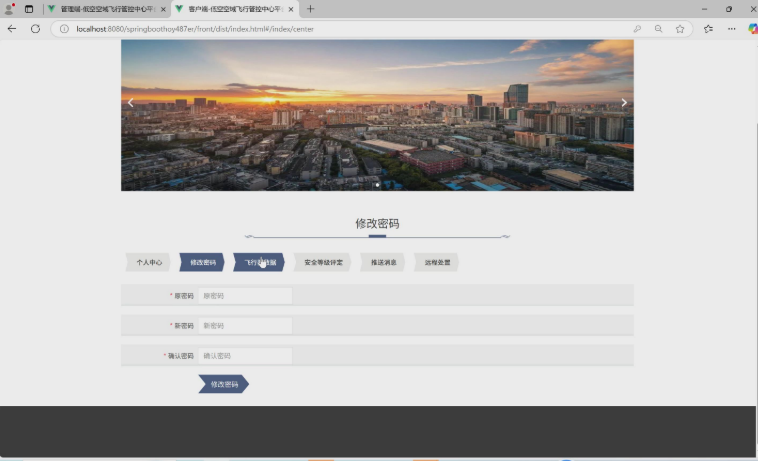Select the carousel indicator dot on the banner
The height and width of the screenshot is (461, 758).
coord(377,185)
